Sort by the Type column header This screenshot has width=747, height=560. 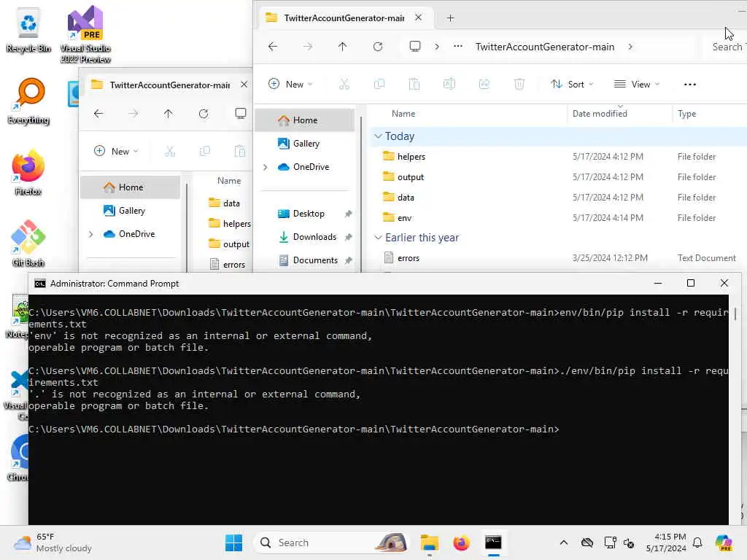point(686,113)
